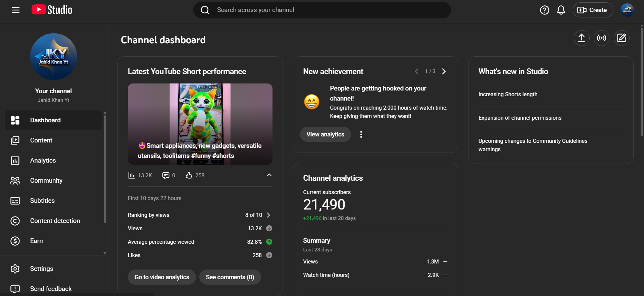644x296 pixels.
Task: Open achievement three-dot options menu
Action: coord(361,134)
